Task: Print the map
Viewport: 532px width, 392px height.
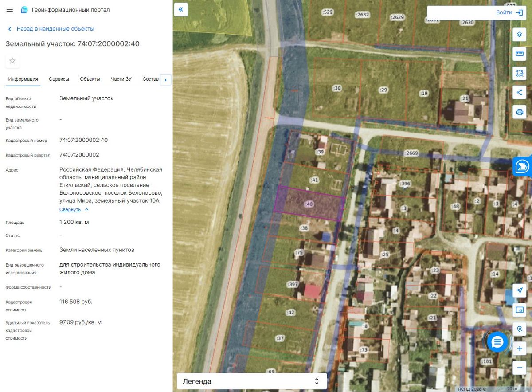Action: click(x=520, y=112)
